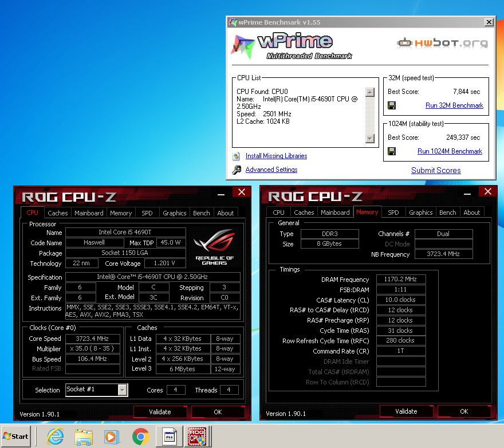The image size is (504, 448).
Task: Click the 32M Best Score 7,844 sec
Action: [466, 92]
